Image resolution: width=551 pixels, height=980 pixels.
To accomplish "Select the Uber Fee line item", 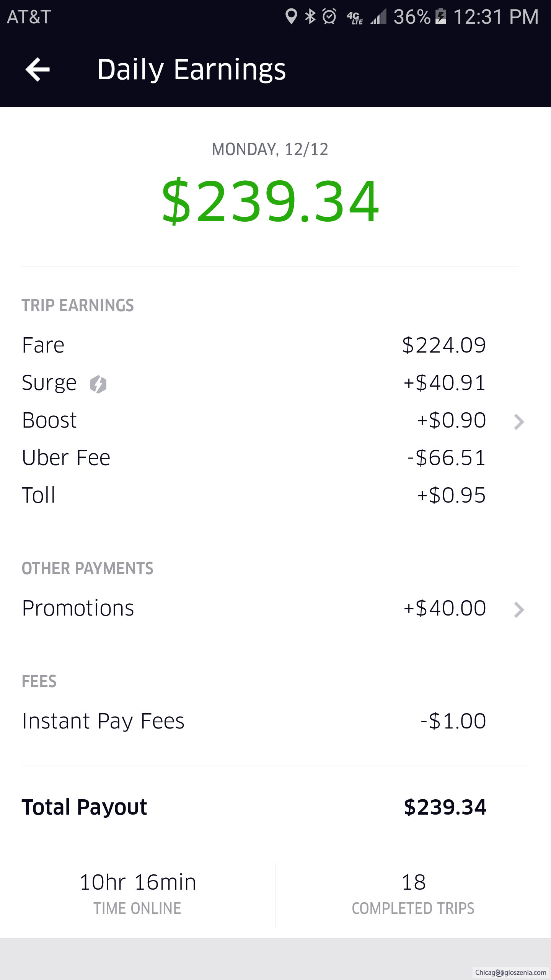I will click(x=253, y=458).
